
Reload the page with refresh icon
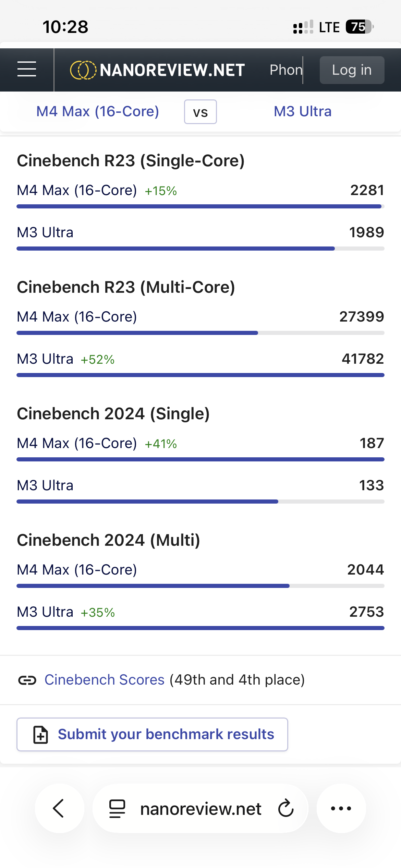(286, 808)
